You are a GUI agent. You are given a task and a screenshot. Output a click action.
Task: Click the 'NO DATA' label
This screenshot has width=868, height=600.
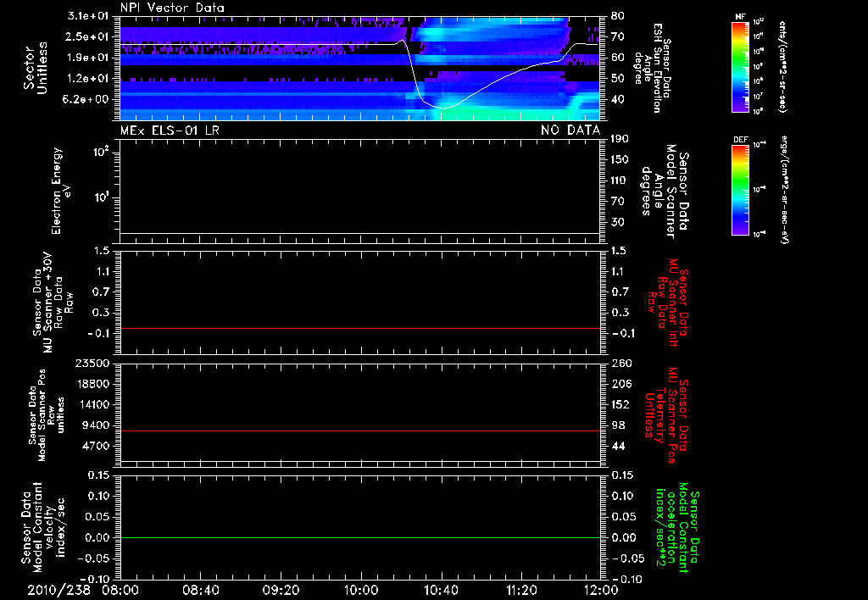click(570, 130)
